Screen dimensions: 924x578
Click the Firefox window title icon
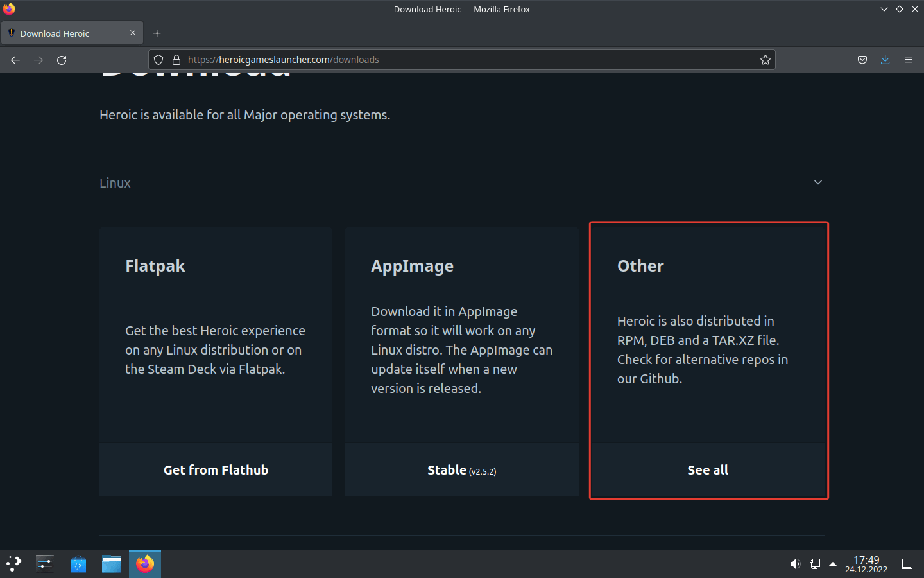click(x=9, y=9)
